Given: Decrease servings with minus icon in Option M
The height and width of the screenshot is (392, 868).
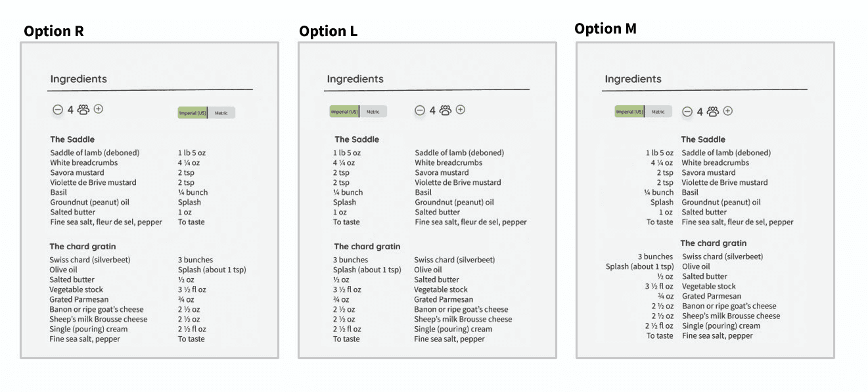Looking at the screenshot, I should pos(687,112).
